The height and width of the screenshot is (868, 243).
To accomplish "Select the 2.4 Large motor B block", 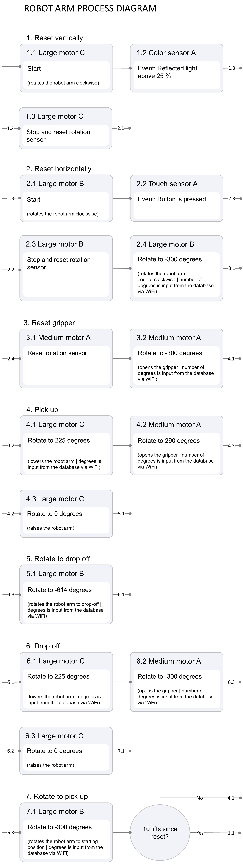I will pyautogui.click(x=176, y=268).
